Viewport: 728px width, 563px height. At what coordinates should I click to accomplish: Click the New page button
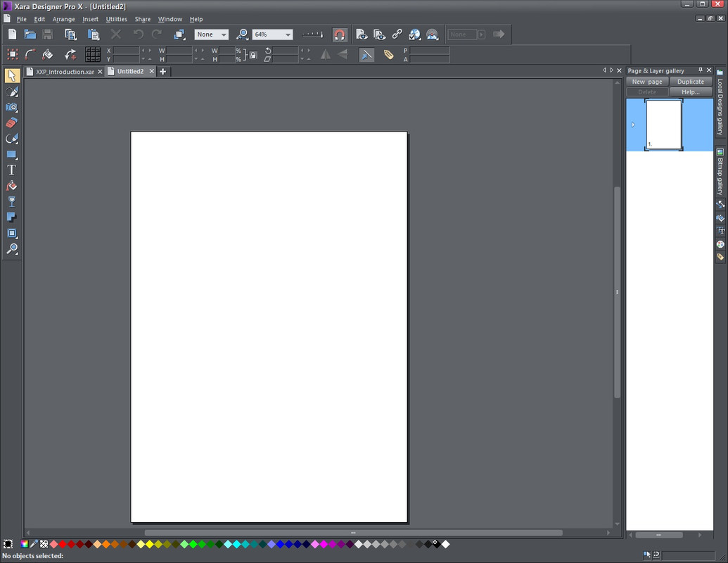[646, 82]
